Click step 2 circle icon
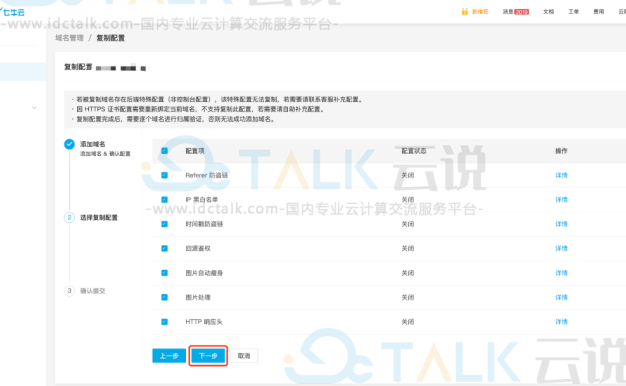The image size is (626, 386). (69, 217)
